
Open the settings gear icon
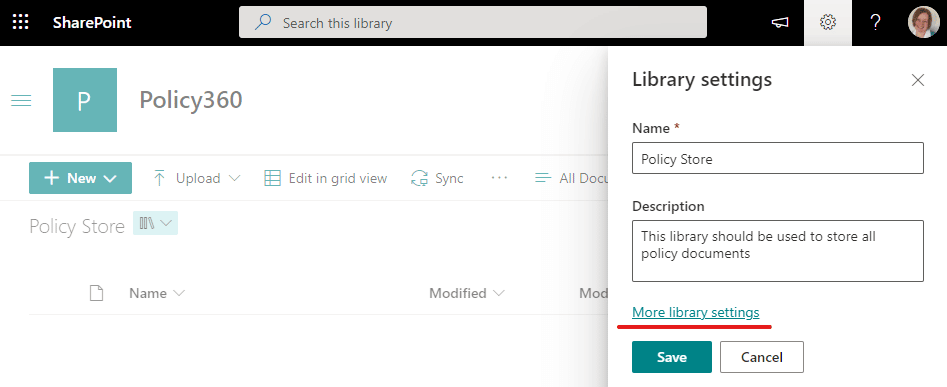tap(827, 23)
